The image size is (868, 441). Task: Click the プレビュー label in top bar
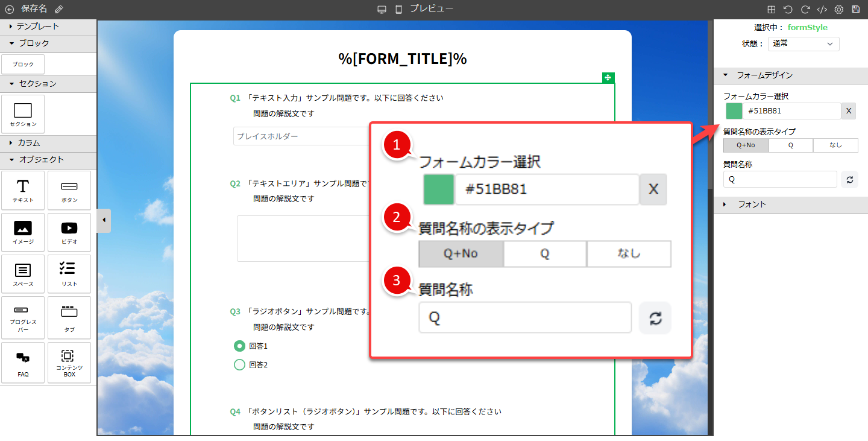[432, 9]
